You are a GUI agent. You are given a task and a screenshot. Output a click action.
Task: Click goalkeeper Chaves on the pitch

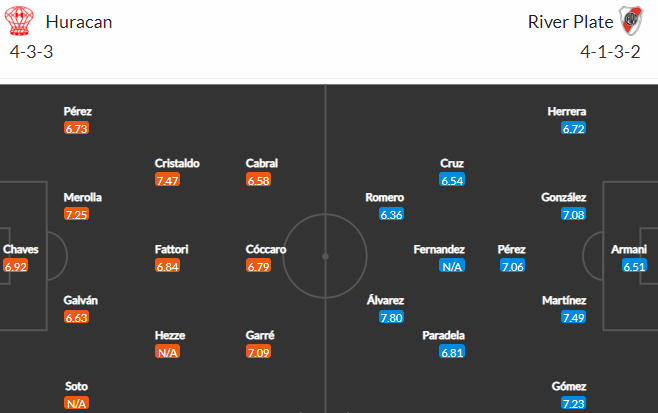pyautogui.click(x=21, y=249)
